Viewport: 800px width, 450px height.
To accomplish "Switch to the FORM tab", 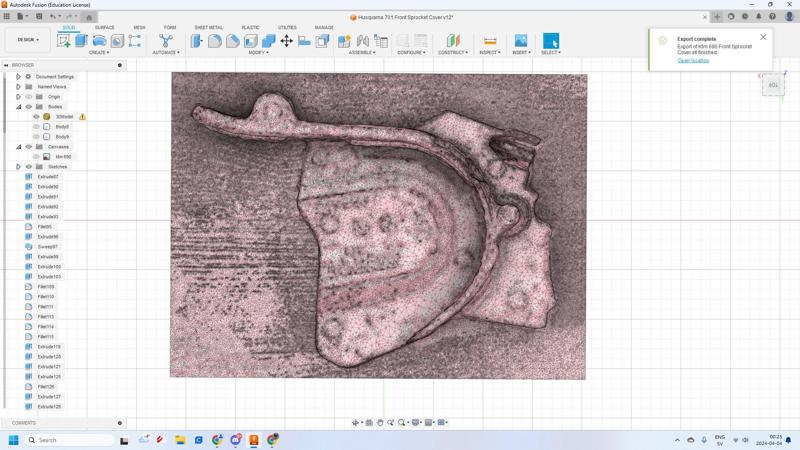I will pos(170,28).
